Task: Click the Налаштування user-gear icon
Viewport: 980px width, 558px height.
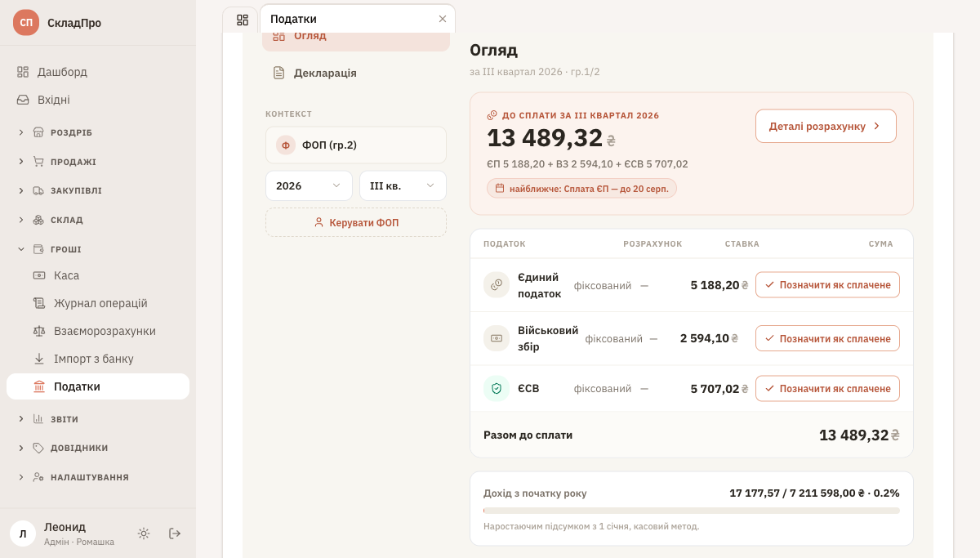Action: (38, 477)
